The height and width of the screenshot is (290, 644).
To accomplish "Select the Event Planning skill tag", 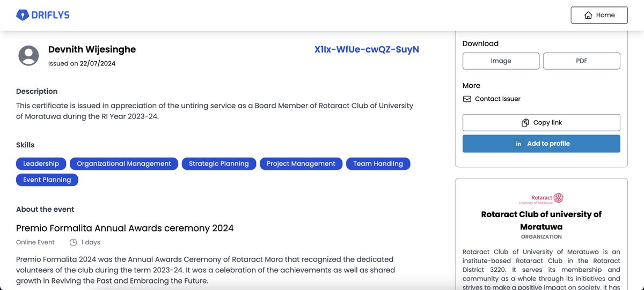I will click(x=47, y=180).
